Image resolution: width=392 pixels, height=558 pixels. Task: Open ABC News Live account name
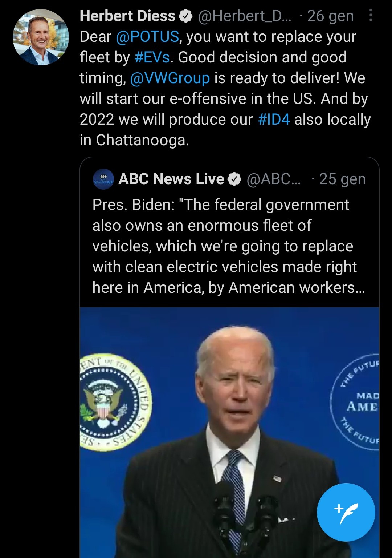171,179
